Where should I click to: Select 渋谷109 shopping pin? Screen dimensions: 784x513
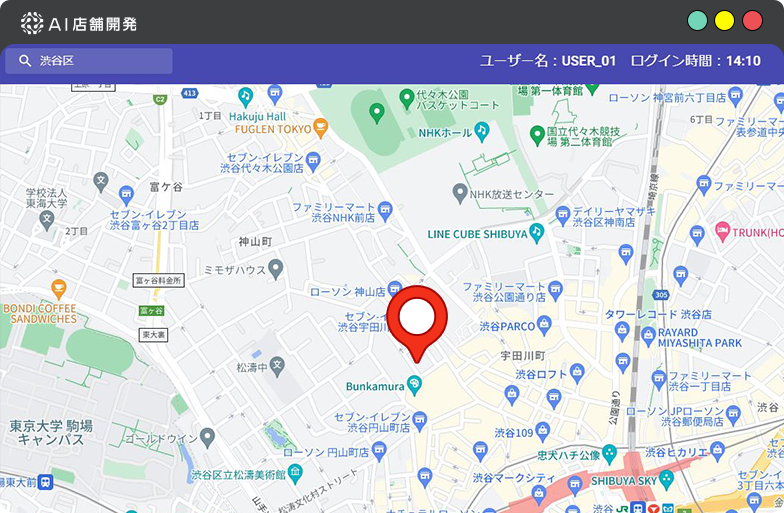coord(542,432)
